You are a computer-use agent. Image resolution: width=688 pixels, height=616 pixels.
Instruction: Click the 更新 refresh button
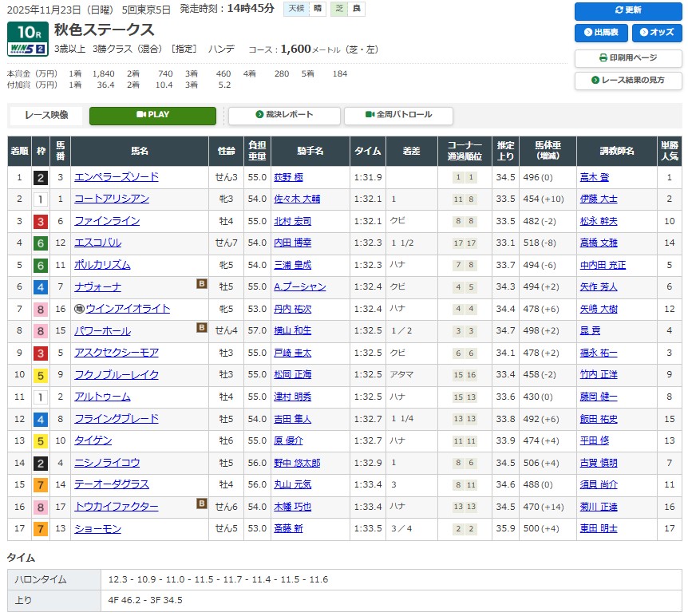(628, 10)
